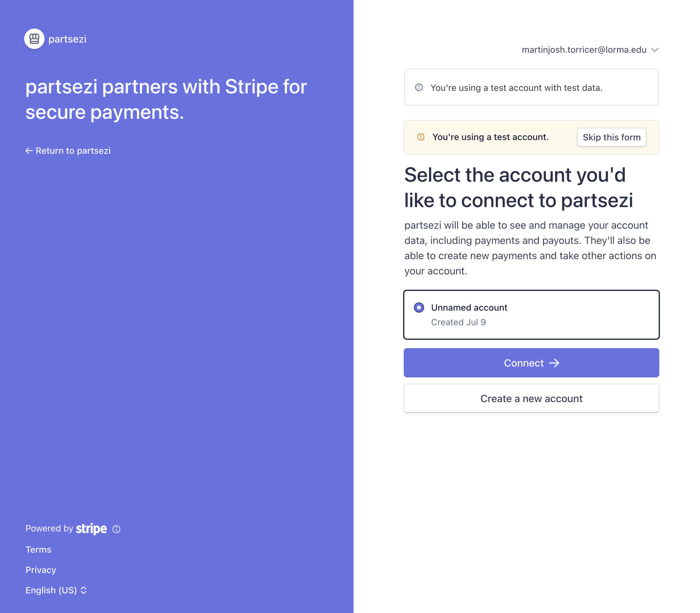Click the Connect button
Viewport: 700px width, 613px height.
(531, 363)
